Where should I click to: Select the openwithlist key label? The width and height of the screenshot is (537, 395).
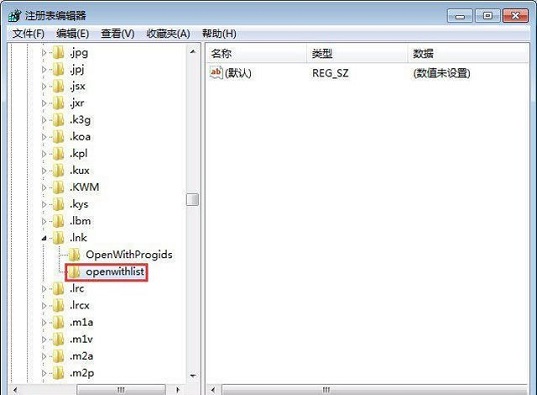[x=115, y=272]
